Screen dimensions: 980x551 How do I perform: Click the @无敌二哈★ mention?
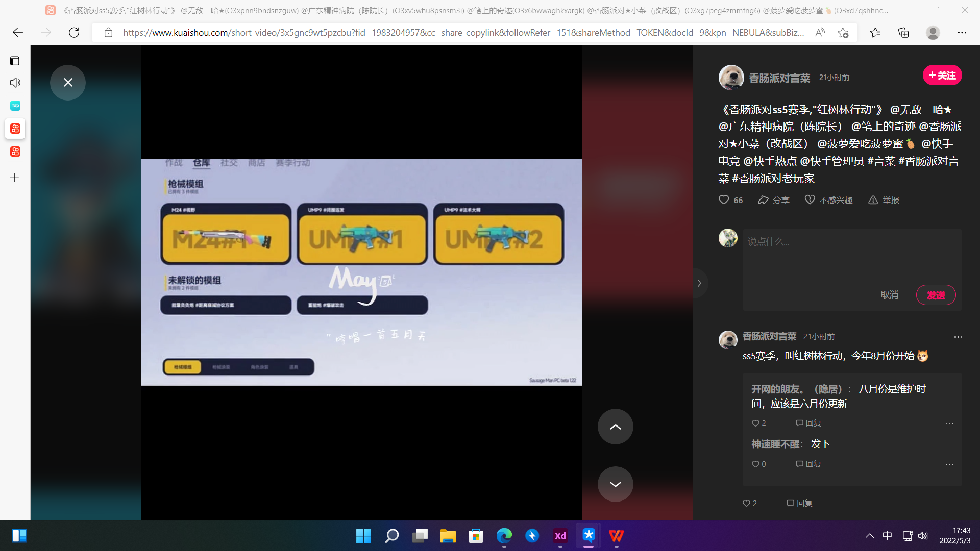(x=921, y=110)
